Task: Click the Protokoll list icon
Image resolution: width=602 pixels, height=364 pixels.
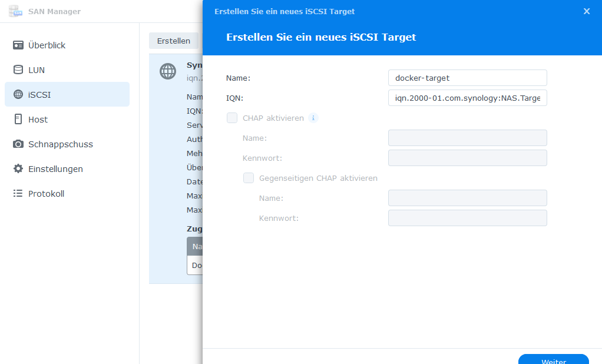Action: click(18, 194)
